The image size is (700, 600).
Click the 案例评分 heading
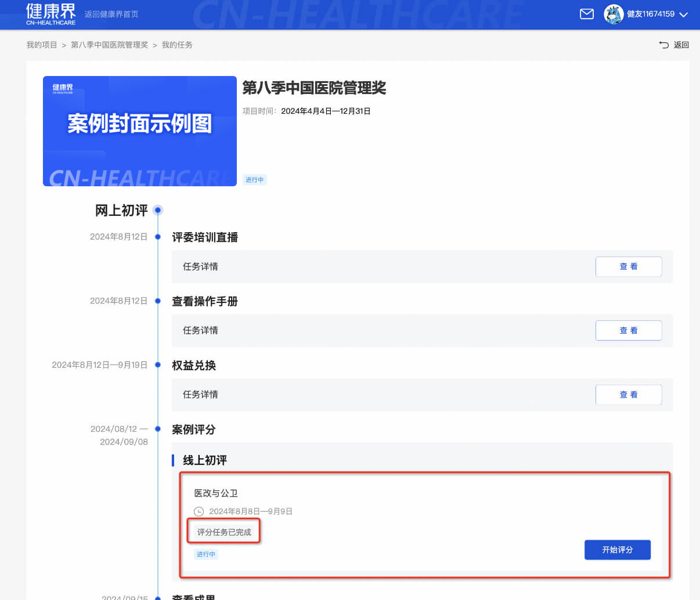pyautogui.click(x=194, y=429)
